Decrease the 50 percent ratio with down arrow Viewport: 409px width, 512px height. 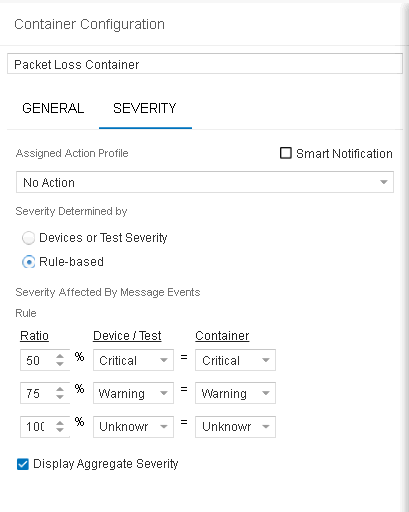click(60, 363)
